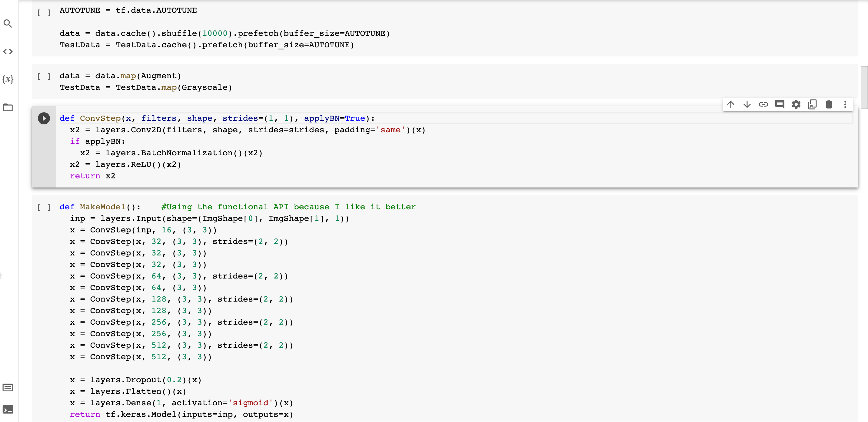The width and height of the screenshot is (868, 422).
Task: Click the data.map cell execution bracket
Action: pos(44,76)
